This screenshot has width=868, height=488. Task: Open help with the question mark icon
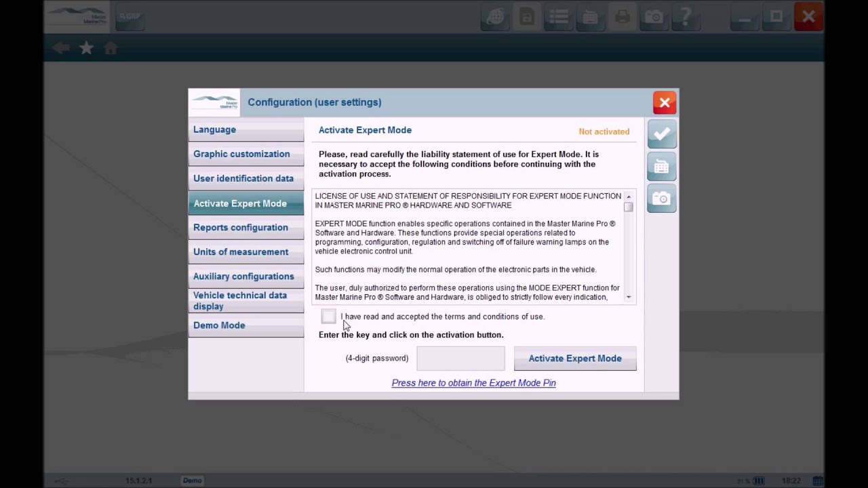coord(686,17)
